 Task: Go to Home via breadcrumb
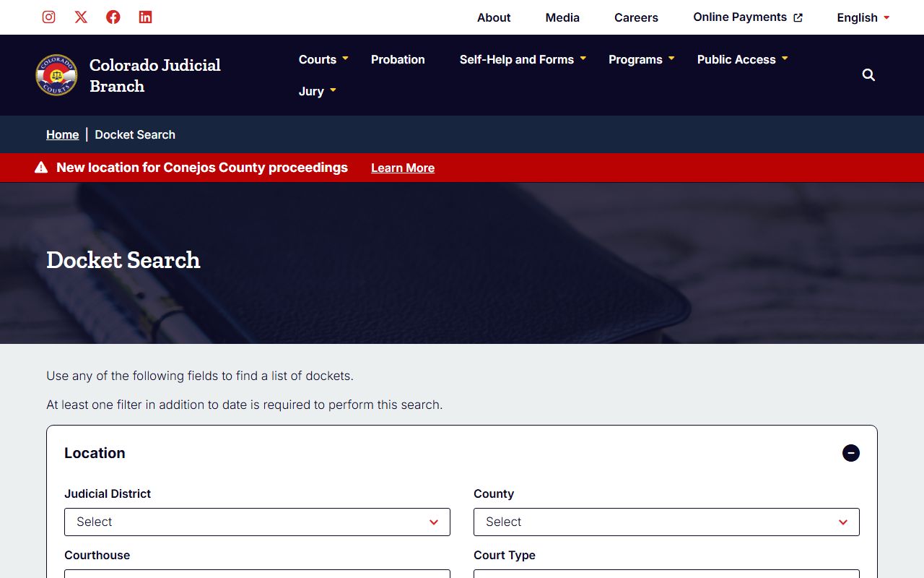point(62,134)
